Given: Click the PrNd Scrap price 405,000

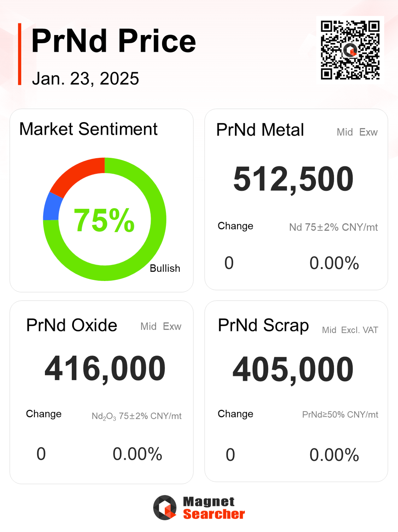Looking at the screenshot, I should tap(293, 369).
